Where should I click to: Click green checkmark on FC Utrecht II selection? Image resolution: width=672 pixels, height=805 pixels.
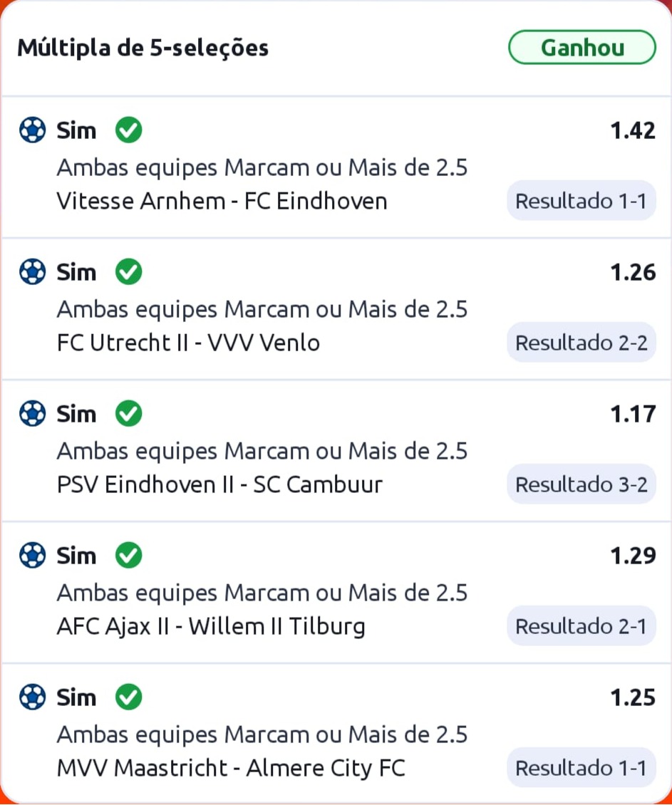point(129,272)
